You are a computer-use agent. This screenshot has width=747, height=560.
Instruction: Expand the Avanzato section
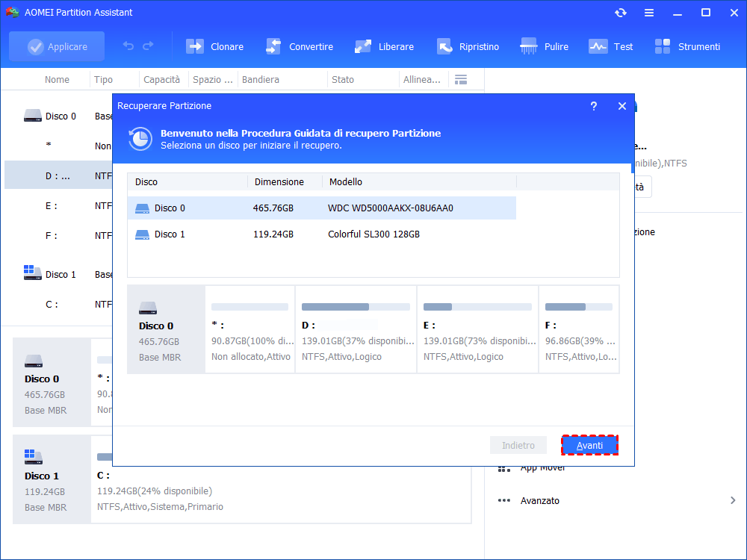pos(733,500)
